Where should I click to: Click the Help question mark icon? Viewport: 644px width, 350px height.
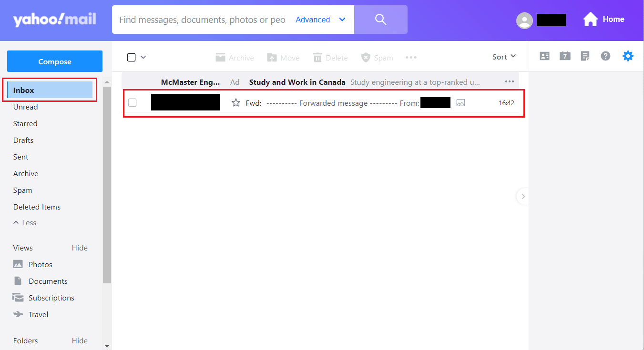(x=605, y=56)
